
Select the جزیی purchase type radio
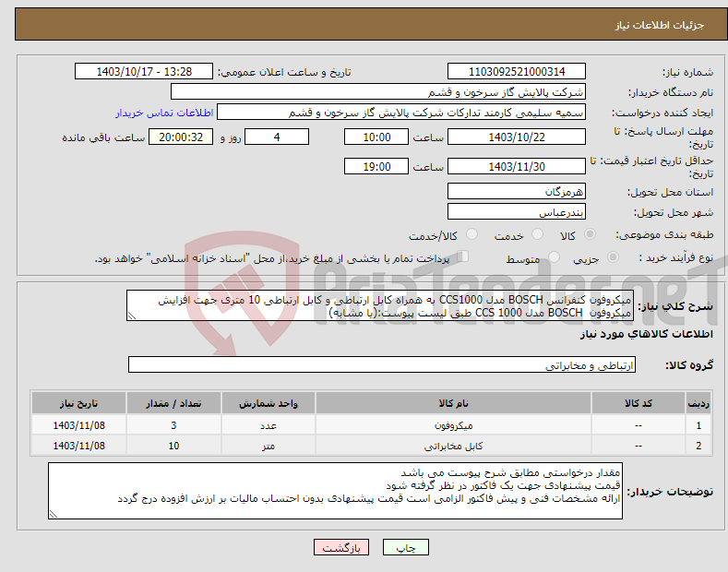(x=613, y=256)
